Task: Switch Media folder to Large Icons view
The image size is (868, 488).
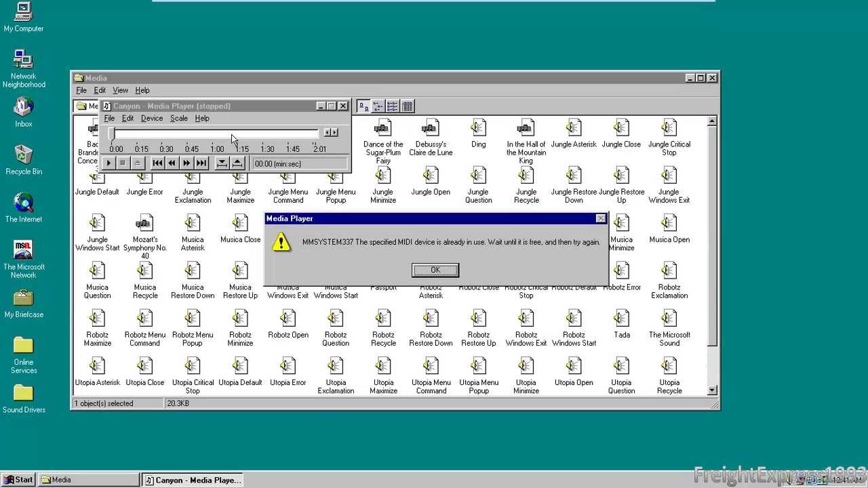Action: pyautogui.click(x=364, y=106)
